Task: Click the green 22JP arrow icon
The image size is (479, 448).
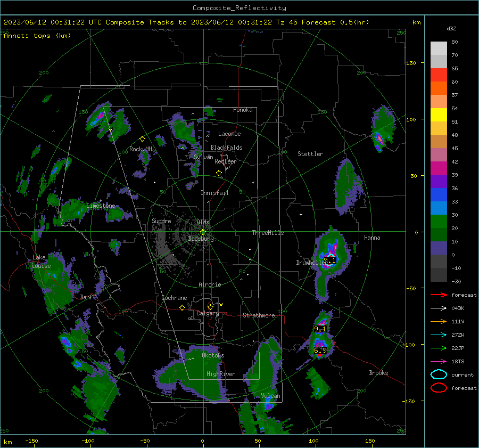Action: coord(439,348)
